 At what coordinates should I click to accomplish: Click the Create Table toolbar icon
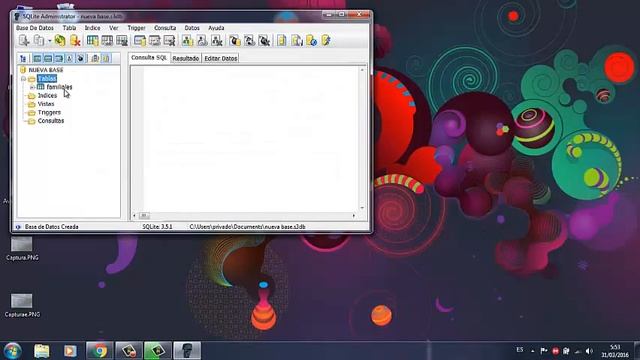pos(93,40)
